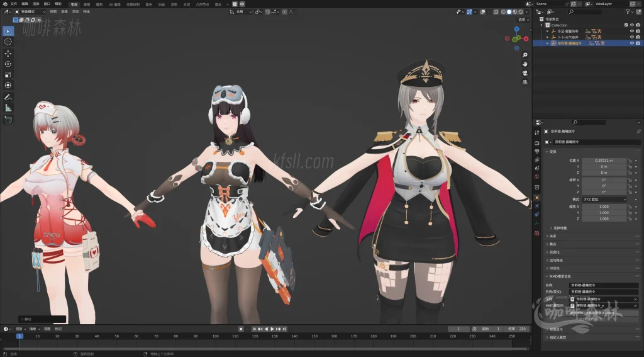Screen dimensions: 644x357
Task: Open the object interaction mode dropdown
Action: click(30, 12)
